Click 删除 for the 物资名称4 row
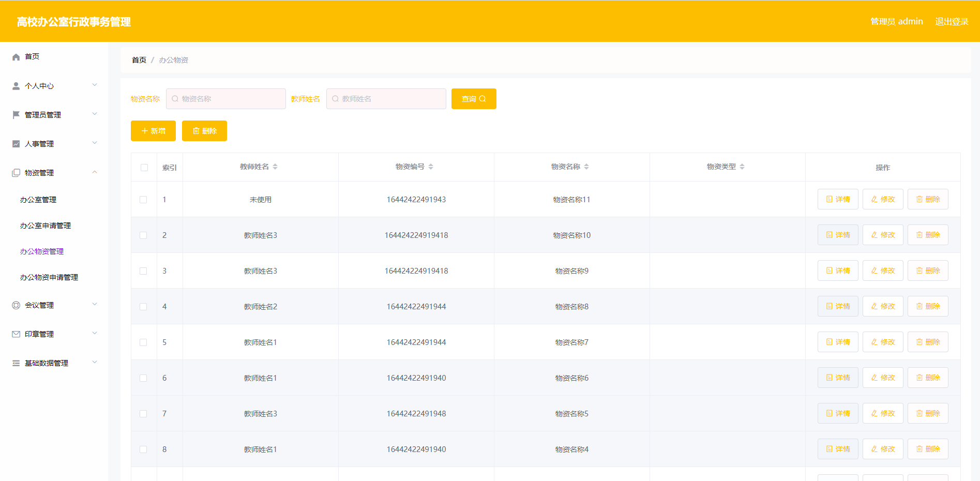This screenshot has width=980, height=481. (x=928, y=449)
